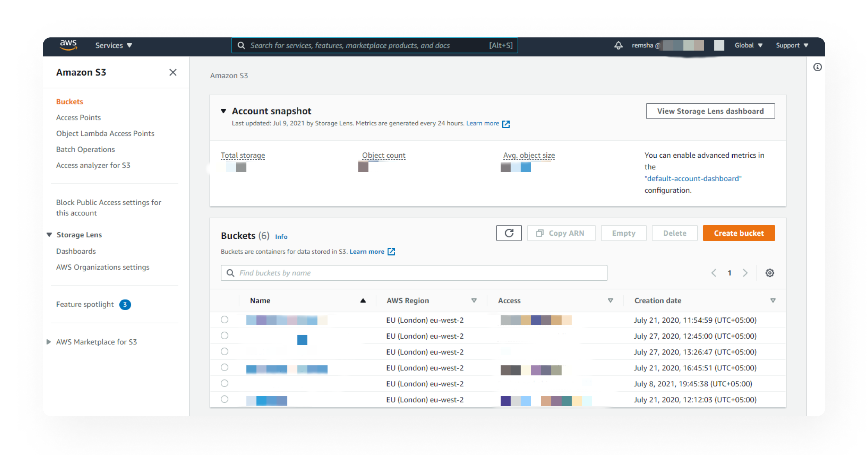Viewport: 868px width, 455px height.
Task: Expand AWS Marketplace for S3
Action: 49,342
